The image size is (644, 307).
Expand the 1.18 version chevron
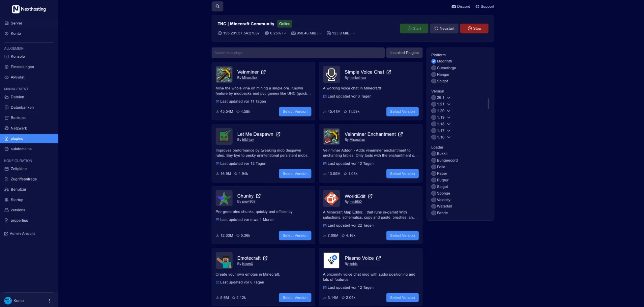click(x=449, y=124)
